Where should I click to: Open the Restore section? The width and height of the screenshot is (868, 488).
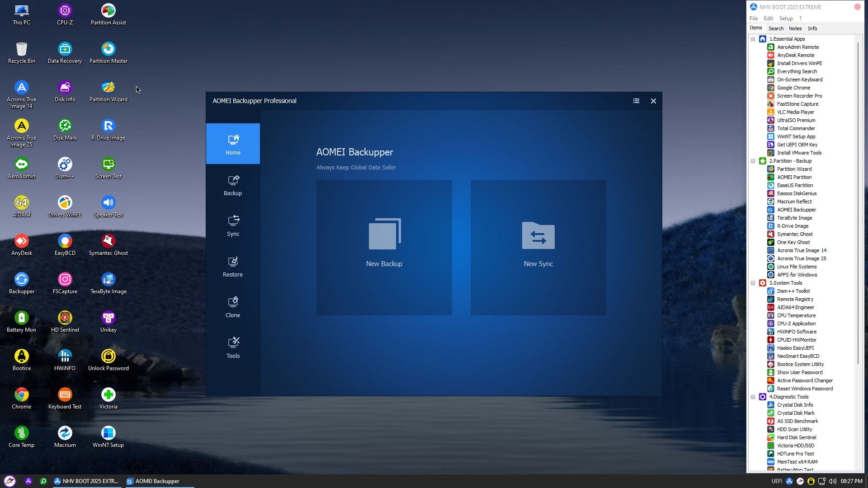(233, 266)
